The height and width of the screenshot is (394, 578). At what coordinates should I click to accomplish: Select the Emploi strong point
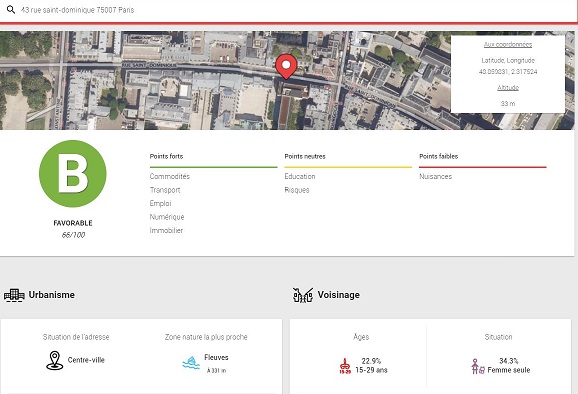click(160, 203)
